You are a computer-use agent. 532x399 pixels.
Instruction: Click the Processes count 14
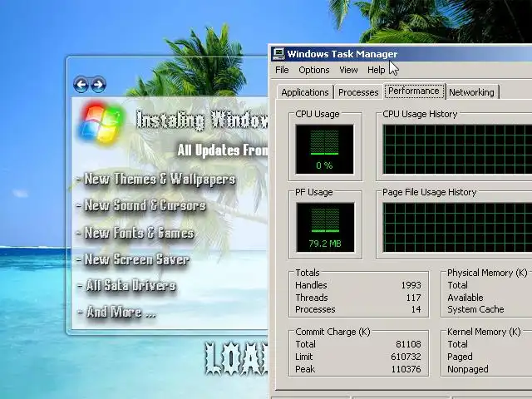pos(416,309)
